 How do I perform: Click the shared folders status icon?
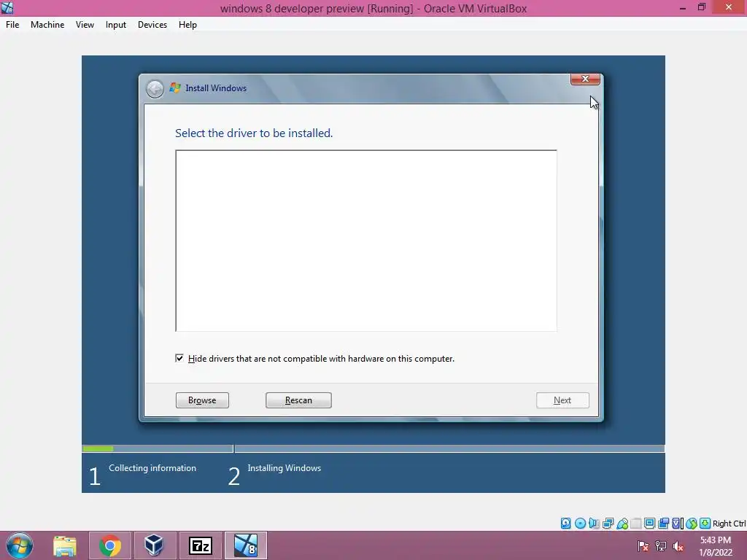tap(636, 524)
